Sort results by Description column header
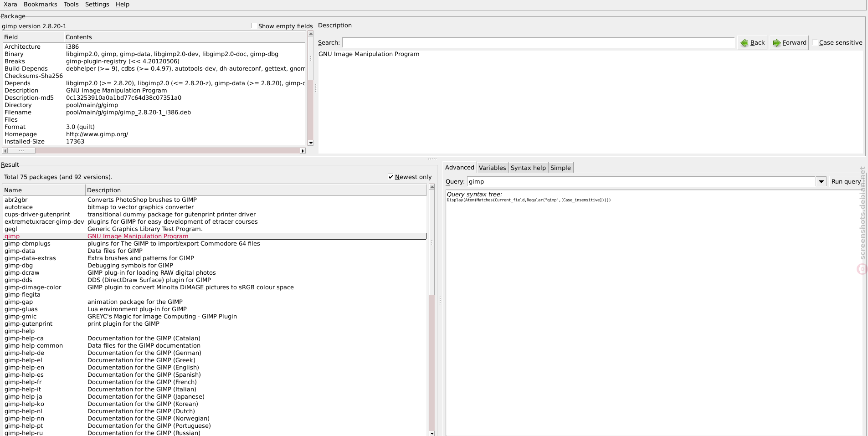The height and width of the screenshot is (436, 868). [x=256, y=190]
